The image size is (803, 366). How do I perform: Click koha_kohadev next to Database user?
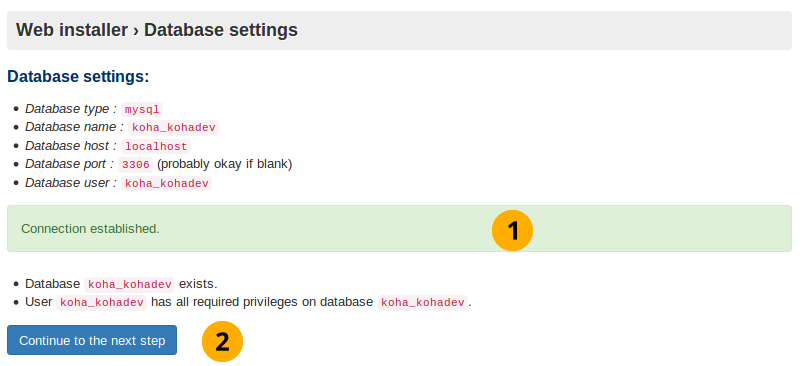(166, 183)
